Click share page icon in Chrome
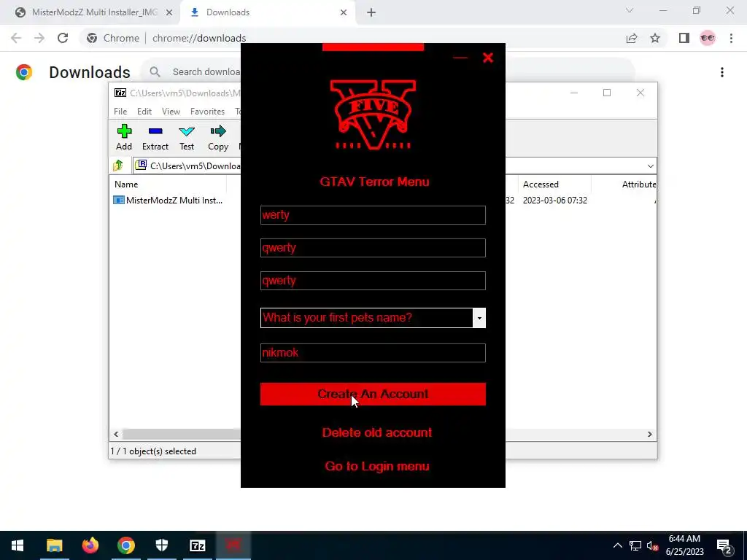The width and height of the screenshot is (747, 560). [x=632, y=38]
